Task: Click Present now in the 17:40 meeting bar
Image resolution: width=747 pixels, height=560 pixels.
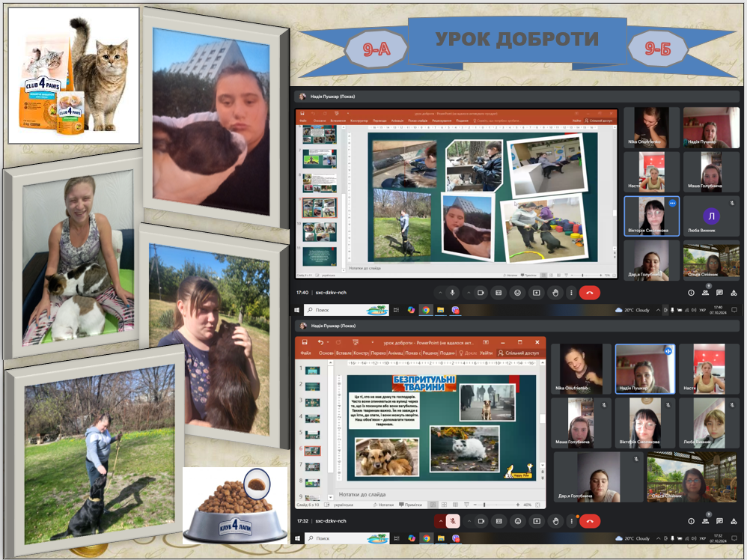Action: tap(537, 293)
